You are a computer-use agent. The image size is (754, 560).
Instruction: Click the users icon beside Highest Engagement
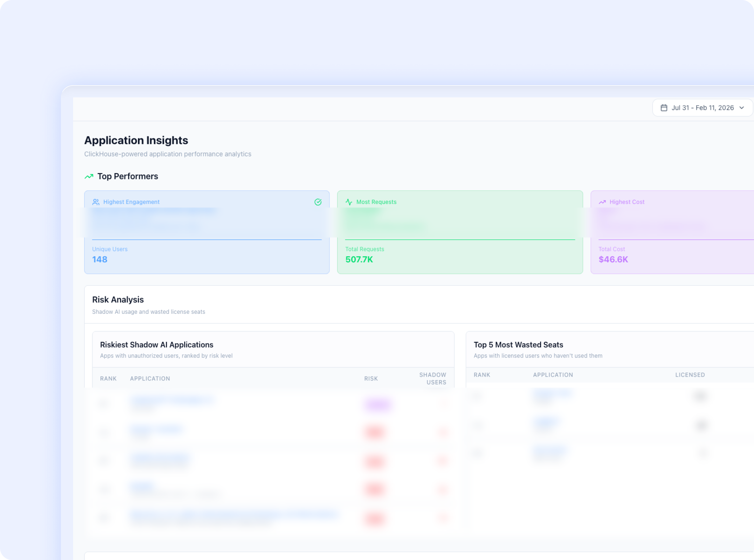(x=96, y=202)
